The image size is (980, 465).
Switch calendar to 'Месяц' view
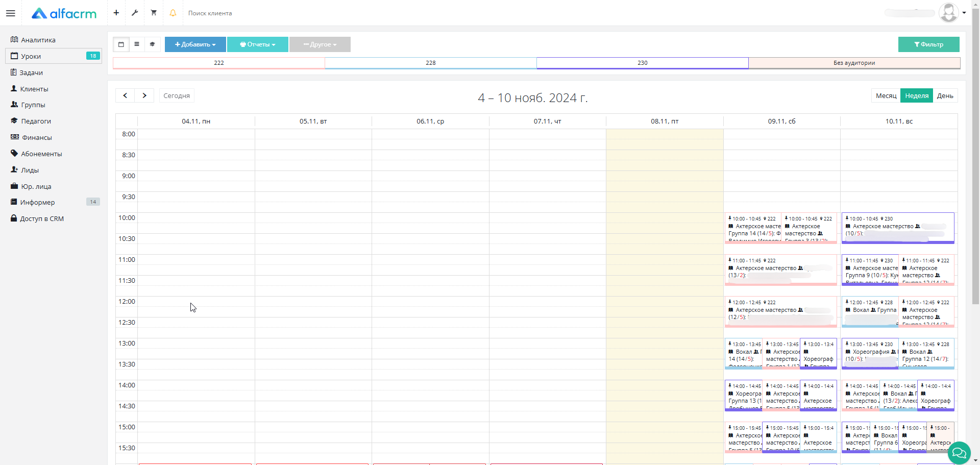coord(886,96)
